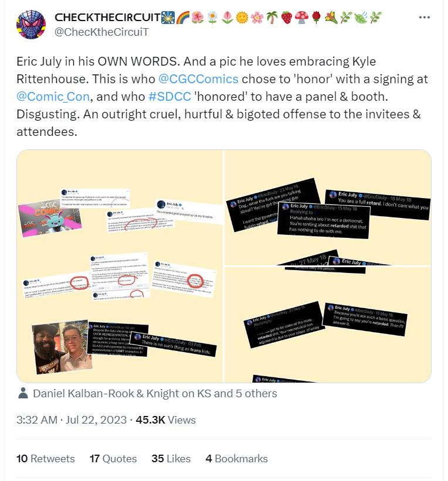Open the left collage image with CGC Comics logo
The image size is (448, 481).
[x=120, y=266]
